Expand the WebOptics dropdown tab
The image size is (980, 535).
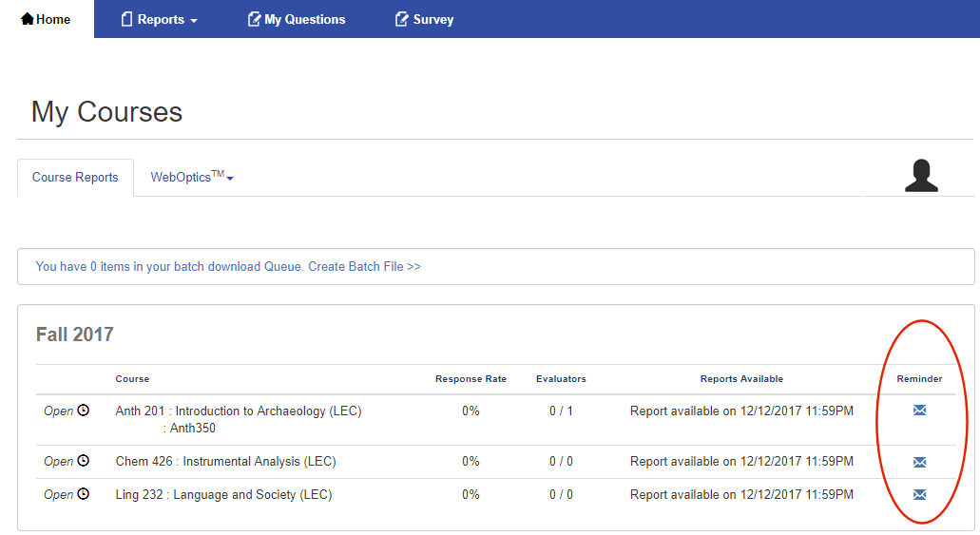192,178
